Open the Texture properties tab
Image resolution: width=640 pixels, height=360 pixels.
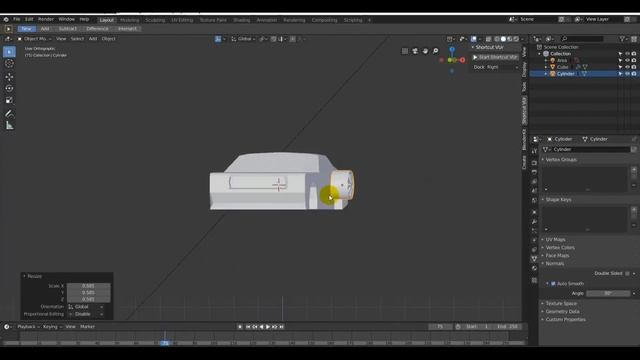click(x=534, y=280)
